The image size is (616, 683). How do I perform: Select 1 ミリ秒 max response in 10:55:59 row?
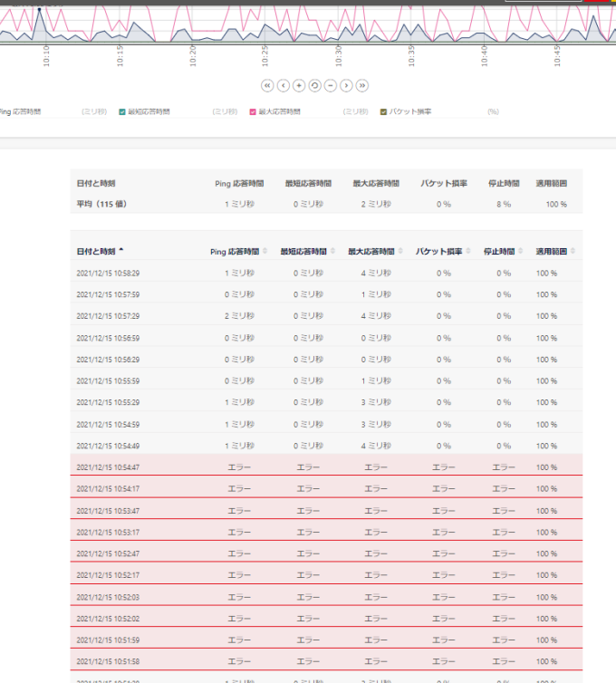coord(376,381)
